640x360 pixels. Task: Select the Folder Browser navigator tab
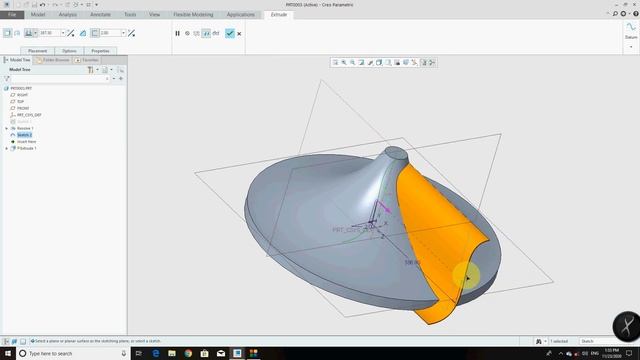pyautogui.click(x=53, y=60)
